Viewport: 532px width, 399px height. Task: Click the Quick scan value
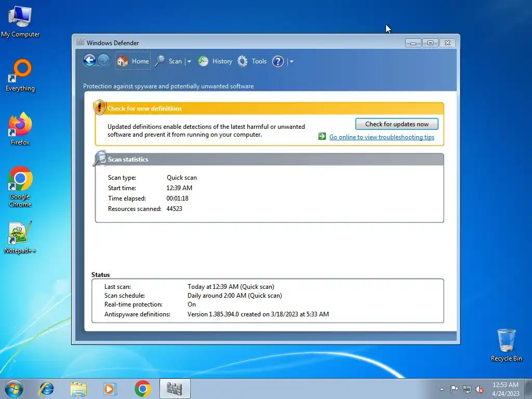pos(181,178)
